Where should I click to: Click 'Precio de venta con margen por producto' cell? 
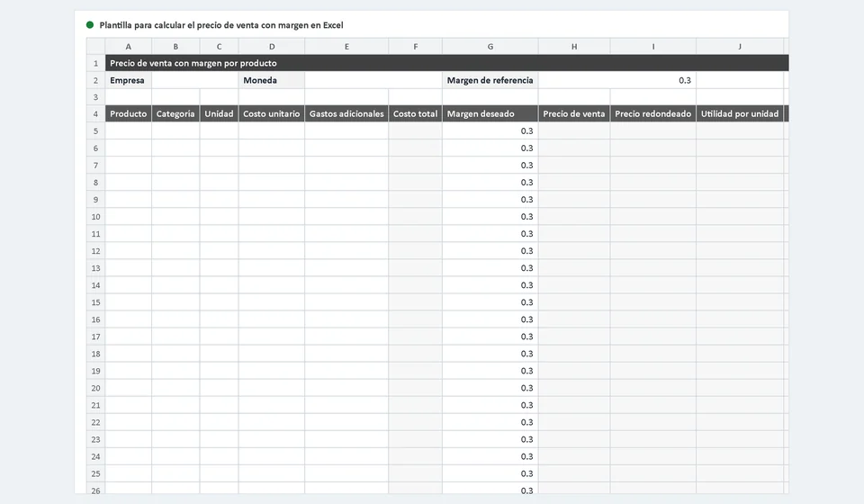click(x=447, y=63)
